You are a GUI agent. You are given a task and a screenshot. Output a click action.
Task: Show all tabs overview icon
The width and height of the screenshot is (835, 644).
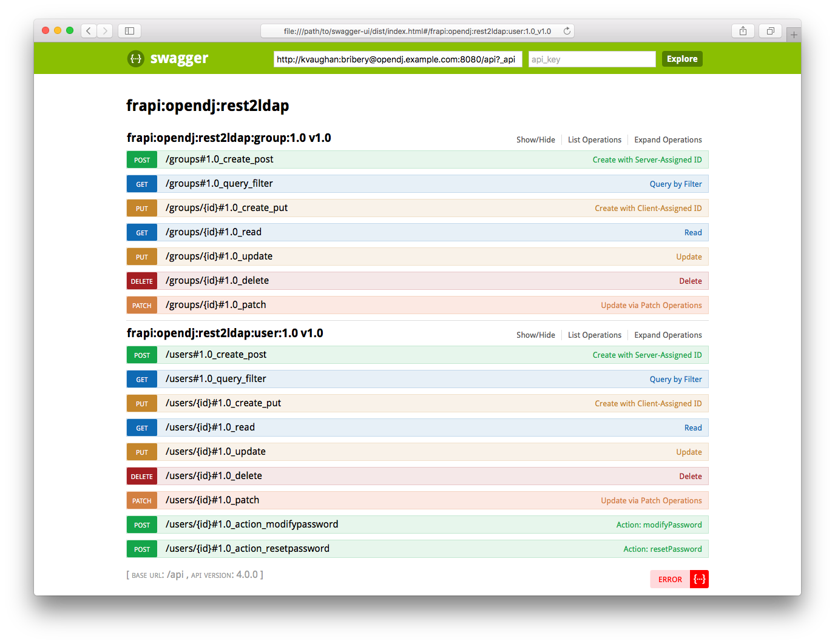[x=770, y=31]
